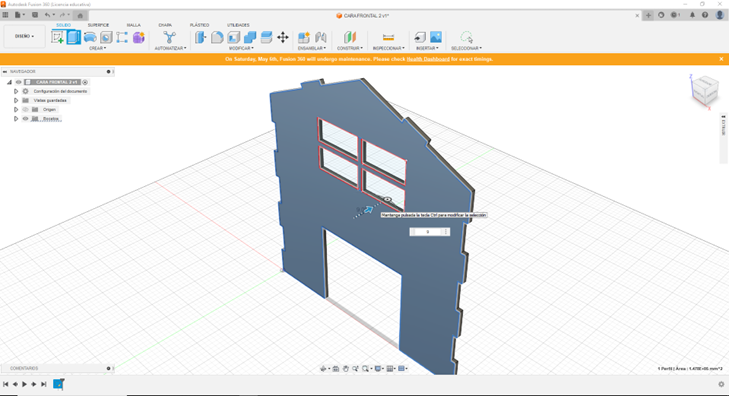
Task: Save the document with disk icon
Action: pos(35,15)
